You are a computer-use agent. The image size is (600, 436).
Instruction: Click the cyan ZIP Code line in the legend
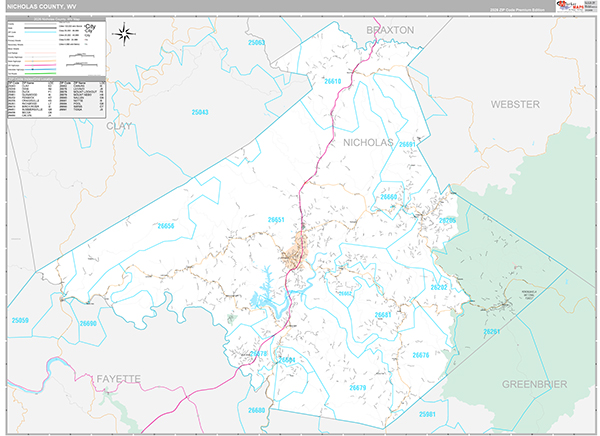pyautogui.click(x=40, y=32)
